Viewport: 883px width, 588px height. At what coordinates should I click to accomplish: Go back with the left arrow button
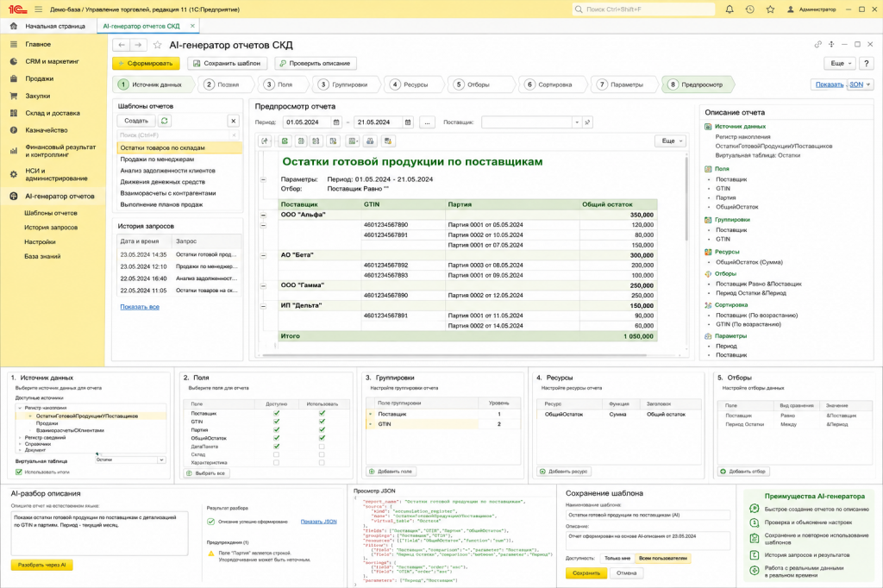point(122,45)
